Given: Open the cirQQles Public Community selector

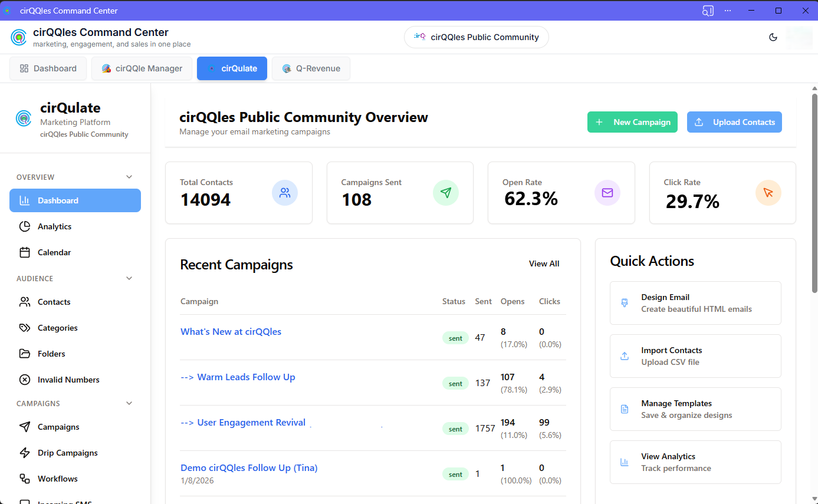Looking at the screenshot, I should (476, 37).
